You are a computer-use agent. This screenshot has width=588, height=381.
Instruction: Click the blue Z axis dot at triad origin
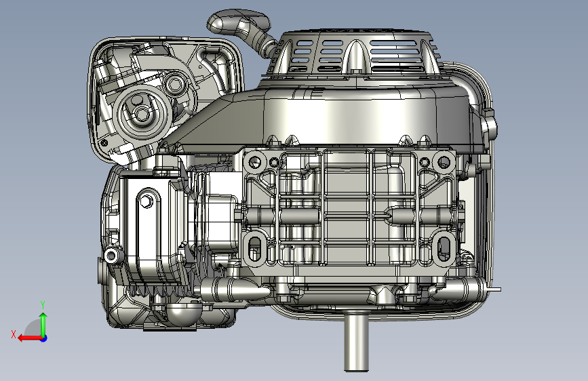pyautogui.click(x=44, y=338)
